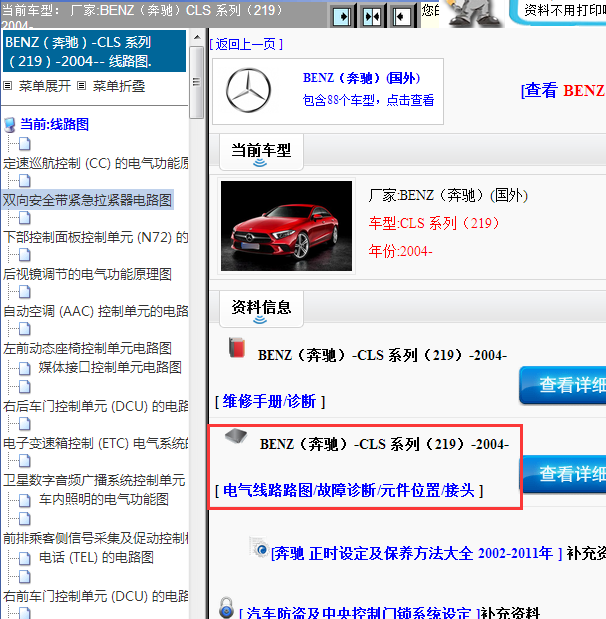Open 维修手册/诊断 link
606x619 pixels.
(x=270, y=401)
